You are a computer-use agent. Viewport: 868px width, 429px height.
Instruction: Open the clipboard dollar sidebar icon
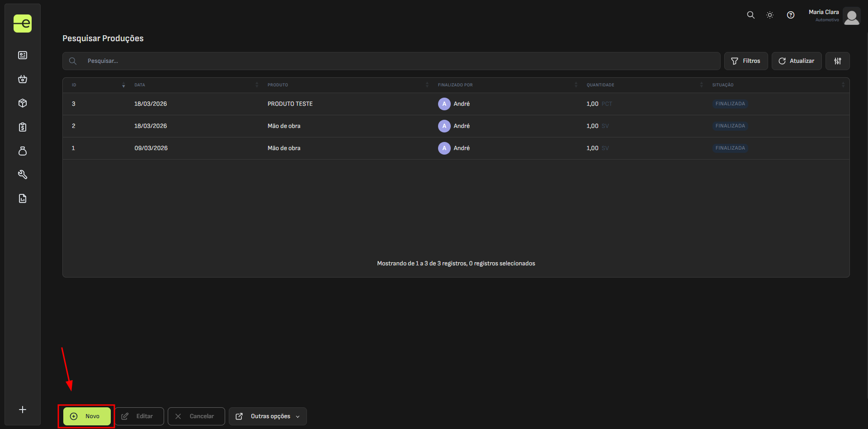click(23, 127)
